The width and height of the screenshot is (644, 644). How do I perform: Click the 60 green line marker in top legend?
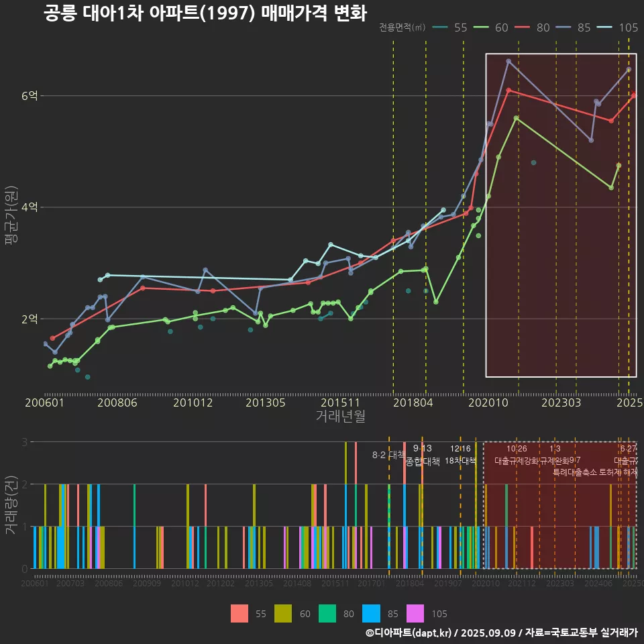[482, 28]
